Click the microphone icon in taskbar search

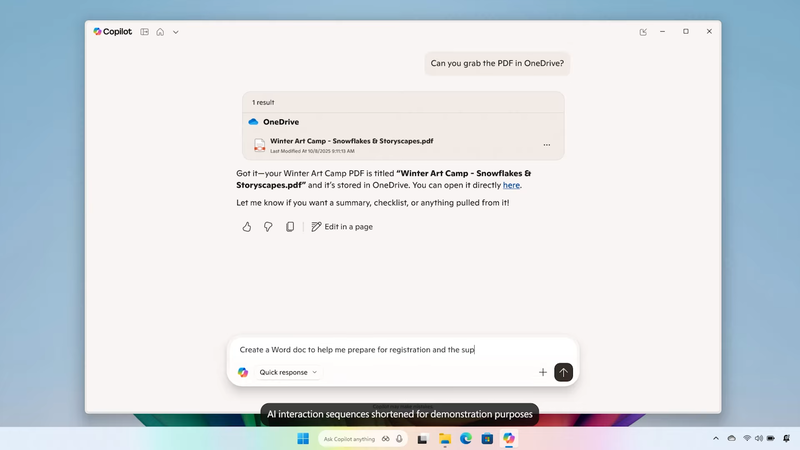click(399, 439)
